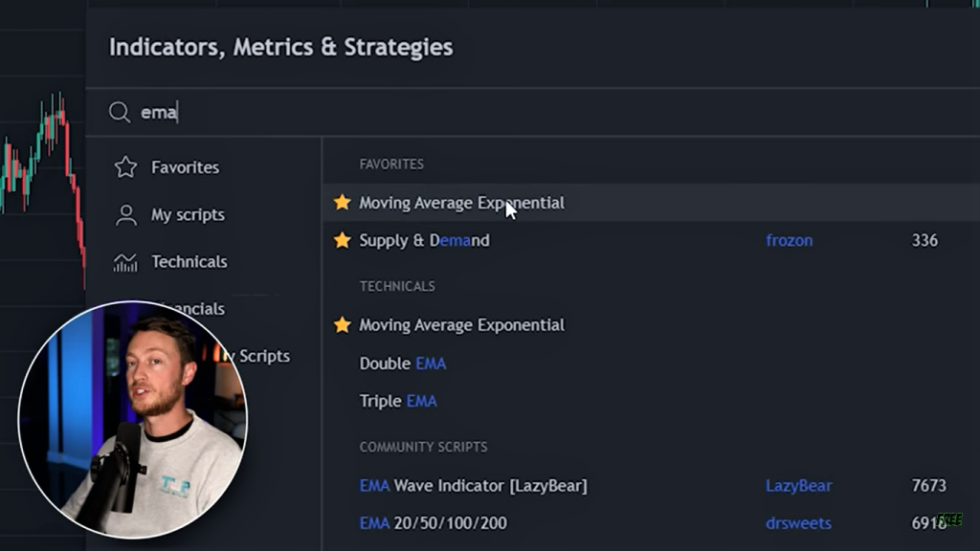Click the Technicals chart icon
This screenshot has height=551, width=980.
coord(125,262)
